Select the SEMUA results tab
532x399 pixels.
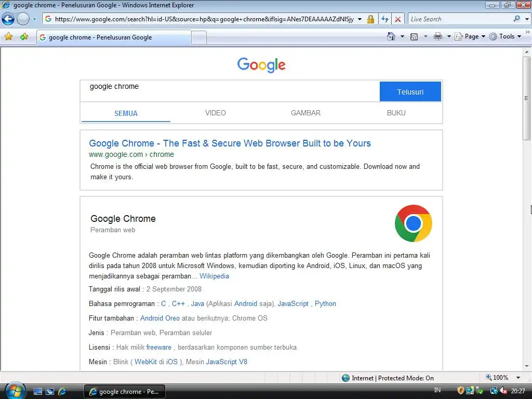(126, 113)
